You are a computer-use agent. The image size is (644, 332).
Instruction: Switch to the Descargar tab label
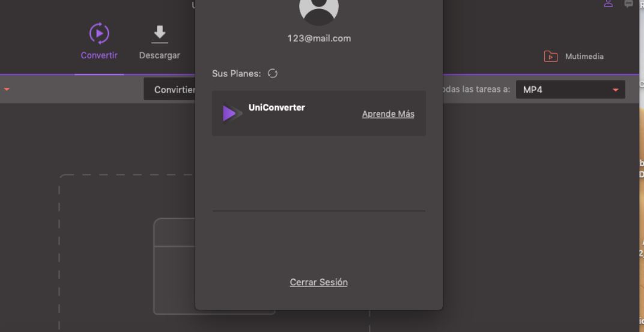pos(159,55)
